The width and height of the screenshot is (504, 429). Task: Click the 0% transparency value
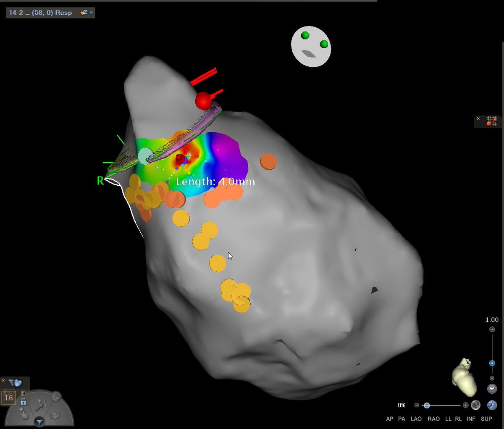tap(402, 405)
